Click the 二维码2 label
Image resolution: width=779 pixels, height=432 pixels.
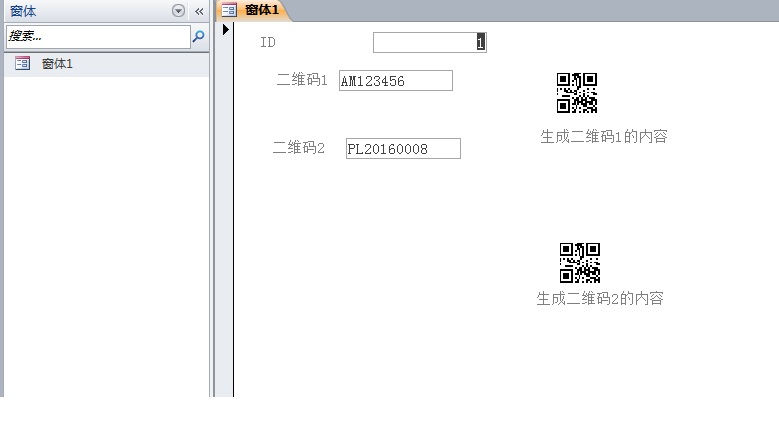point(299,147)
